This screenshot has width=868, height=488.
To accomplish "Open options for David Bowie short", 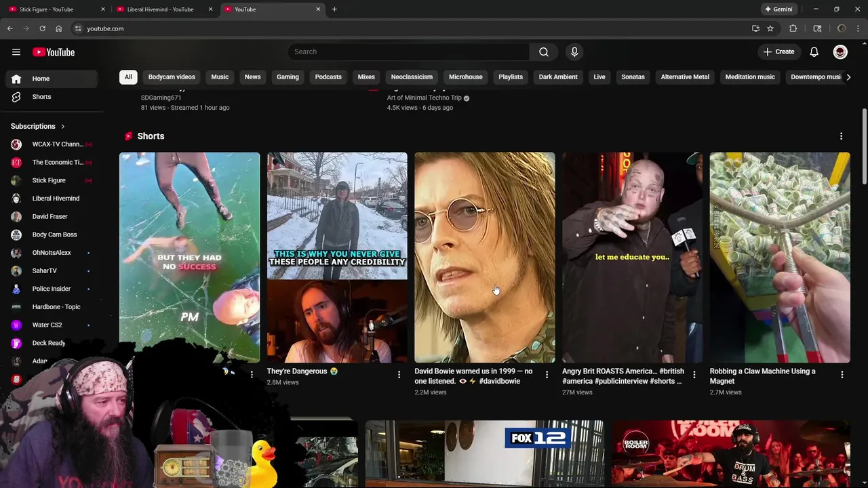I will [x=547, y=375].
